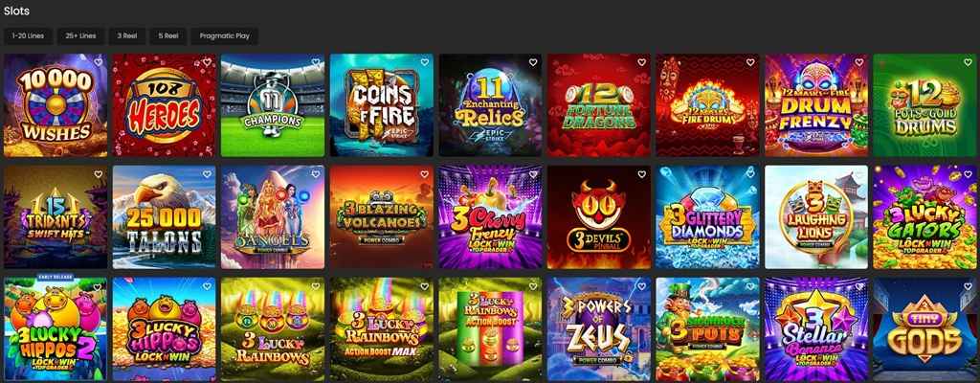
Task: Favorite 12 Pots of Gold Drums
Action: 969,62
